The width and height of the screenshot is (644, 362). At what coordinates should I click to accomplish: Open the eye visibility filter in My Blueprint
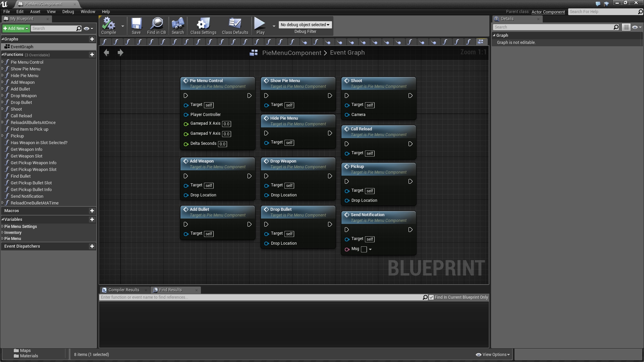click(87, 28)
